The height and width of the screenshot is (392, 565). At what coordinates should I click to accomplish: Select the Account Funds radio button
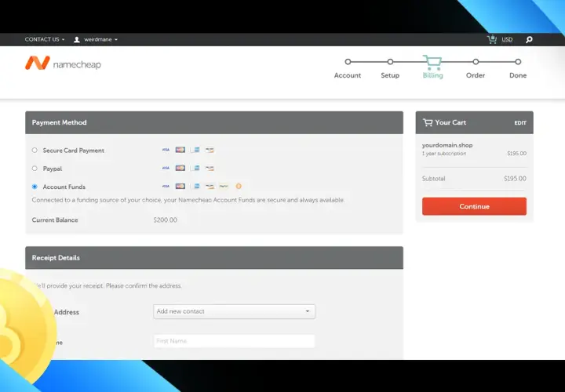[35, 187]
